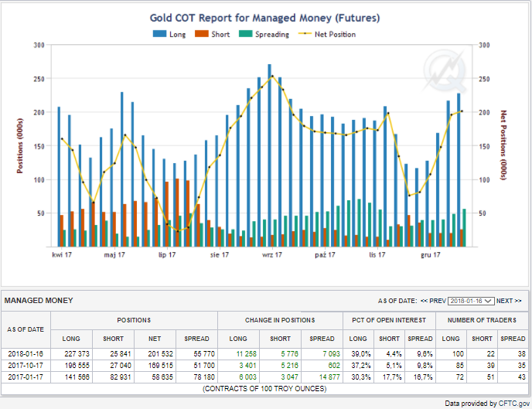Viewport: 532px width, 409px height.
Task: Open the CFTC.gov data source link
Action: point(514,404)
